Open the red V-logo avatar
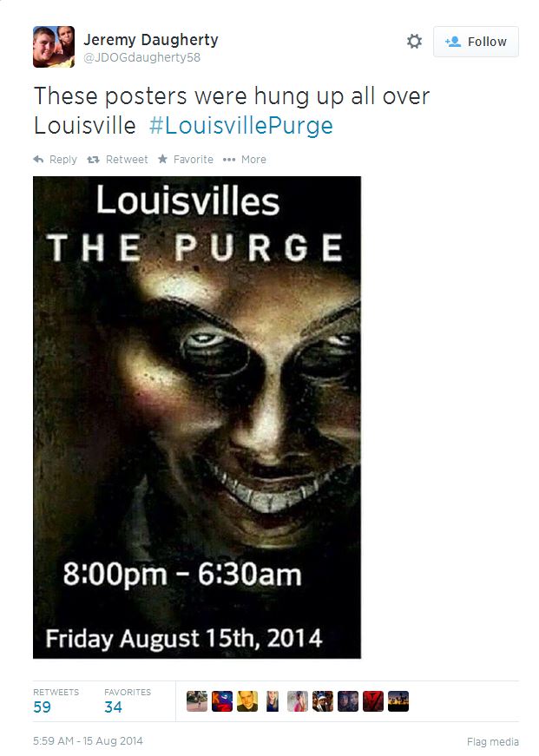The image size is (539, 756). 372,701
